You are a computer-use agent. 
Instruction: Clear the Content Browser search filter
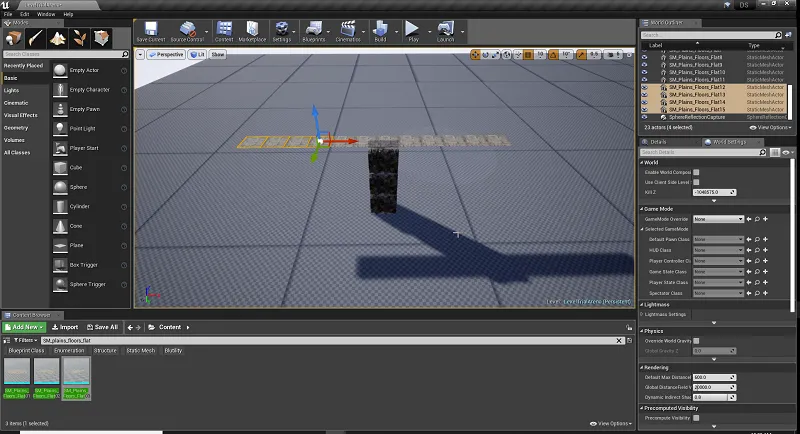[x=619, y=340]
